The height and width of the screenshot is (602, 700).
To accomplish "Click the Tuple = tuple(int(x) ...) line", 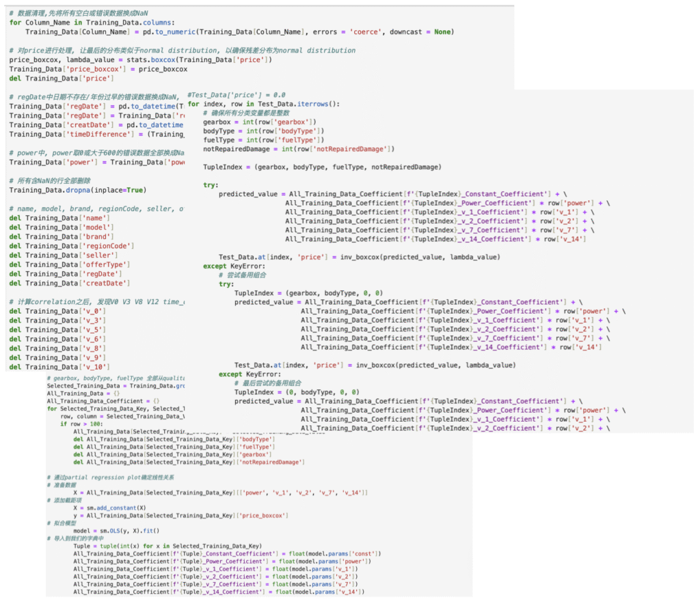I will pyautogui.click(x=167, y=546).
